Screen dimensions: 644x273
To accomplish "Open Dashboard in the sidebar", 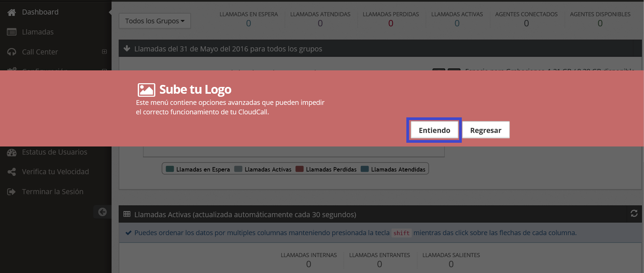I will 40,12.
